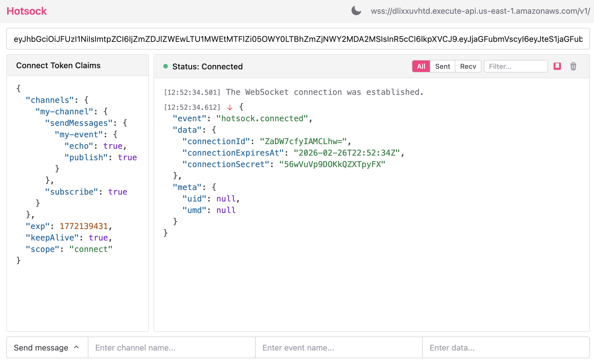The width and height of the screenshot is (594, 364).
Task: Click the Hotsock logo
Action: point(26,11)
